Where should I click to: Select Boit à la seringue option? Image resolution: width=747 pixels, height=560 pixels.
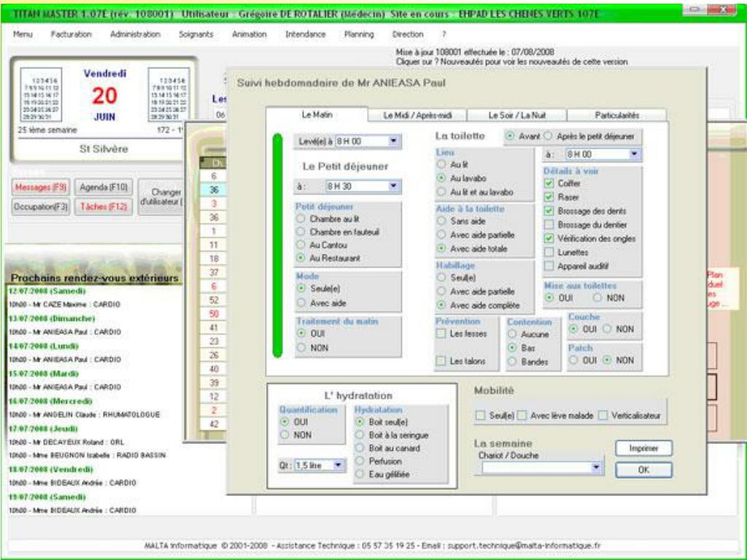pyautogui.click(x=360, y=435)
